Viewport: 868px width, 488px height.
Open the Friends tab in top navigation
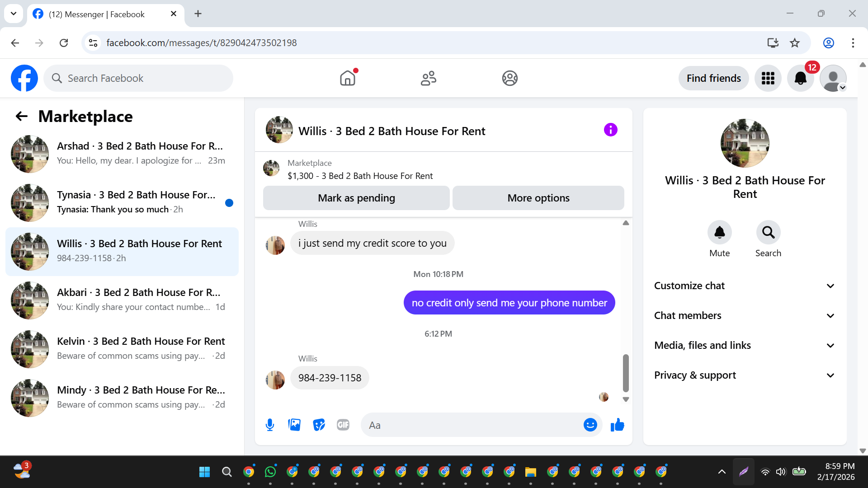point(428,78)
